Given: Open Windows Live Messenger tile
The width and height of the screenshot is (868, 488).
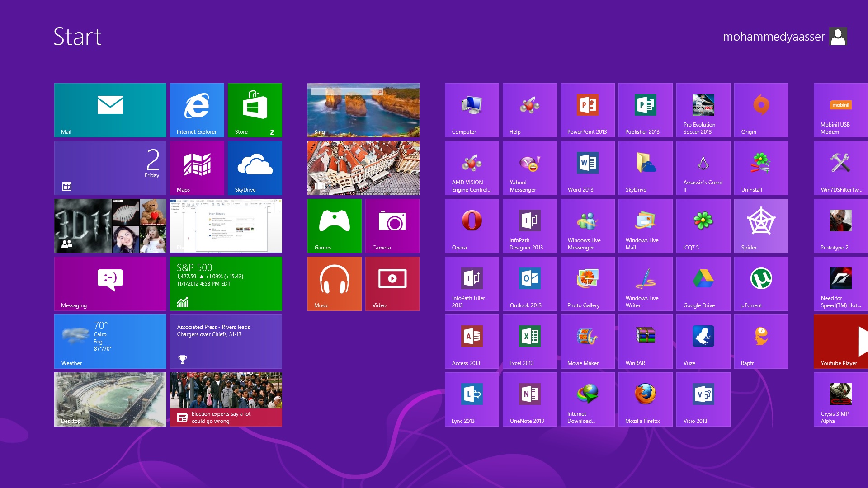Looking at the screenshot, I should pos(588,226).
